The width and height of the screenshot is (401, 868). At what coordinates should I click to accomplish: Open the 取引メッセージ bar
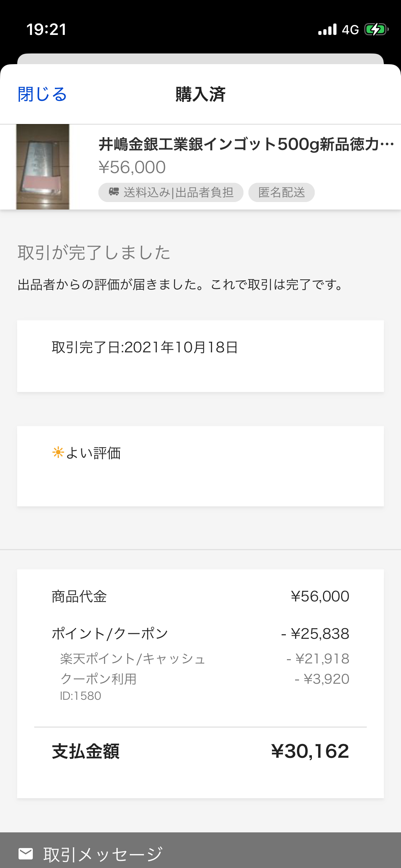(200, 853)
